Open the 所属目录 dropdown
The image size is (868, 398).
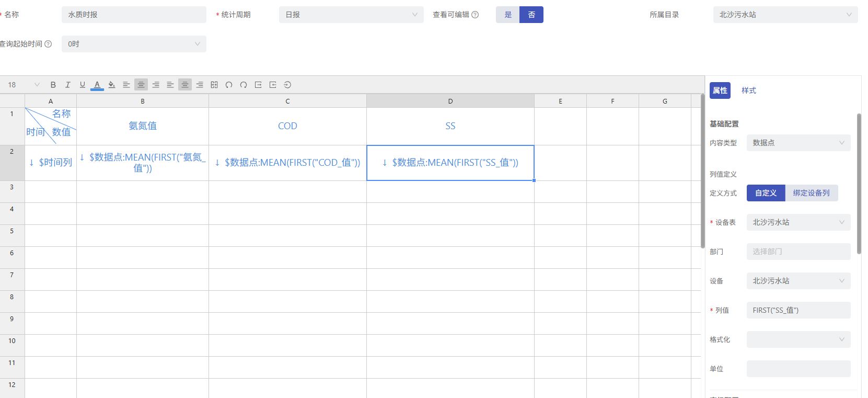785,15
